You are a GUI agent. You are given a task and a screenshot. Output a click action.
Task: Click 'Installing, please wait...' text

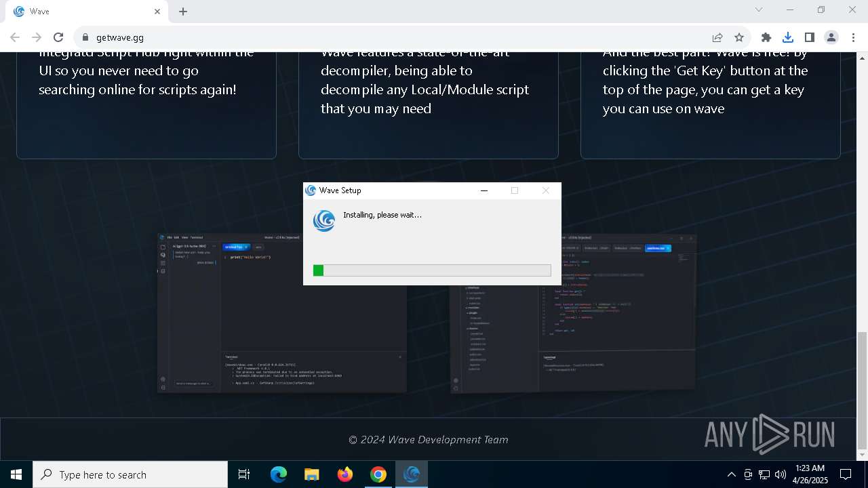click(x=382, y=215)
